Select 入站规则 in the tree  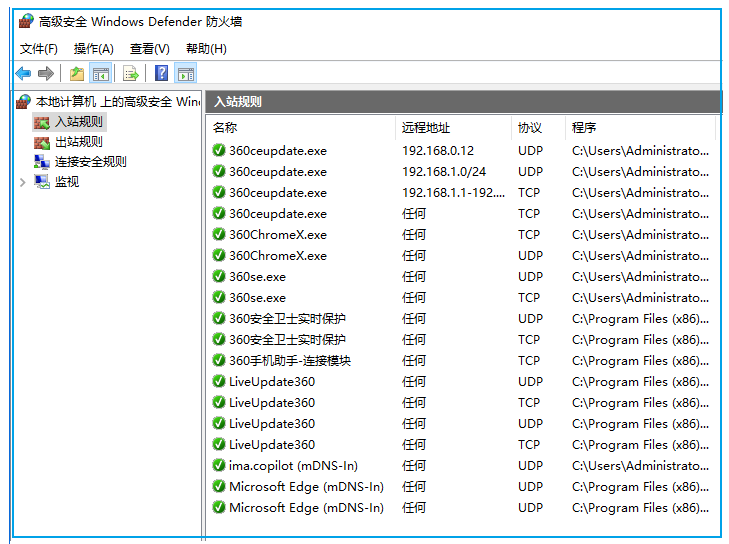[x=79, y=122]
